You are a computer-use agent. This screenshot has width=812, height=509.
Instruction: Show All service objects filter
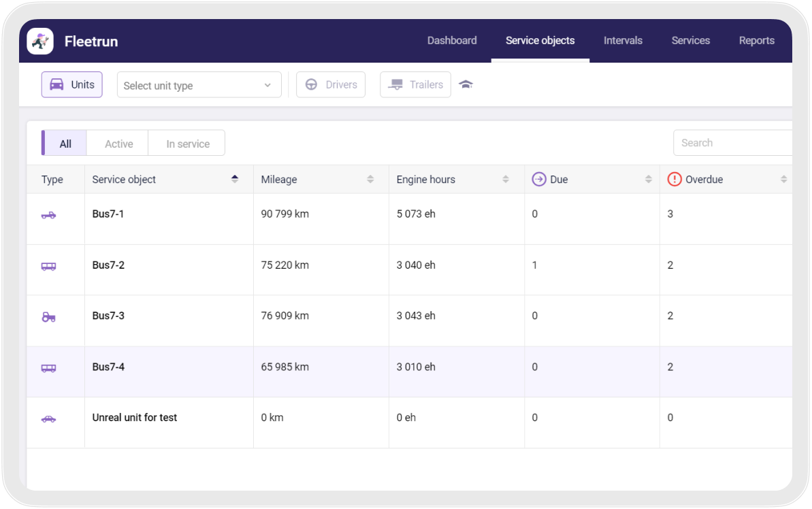tap(65, 144)
